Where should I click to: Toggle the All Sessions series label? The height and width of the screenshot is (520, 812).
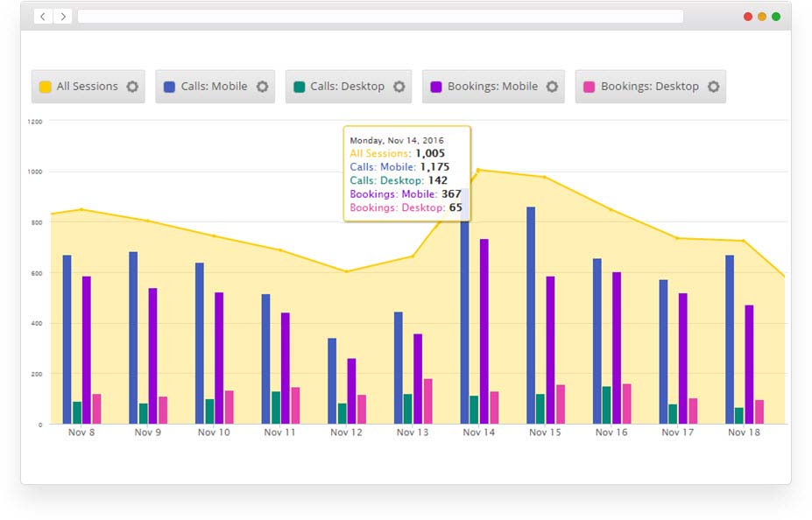tap(87, 87)
